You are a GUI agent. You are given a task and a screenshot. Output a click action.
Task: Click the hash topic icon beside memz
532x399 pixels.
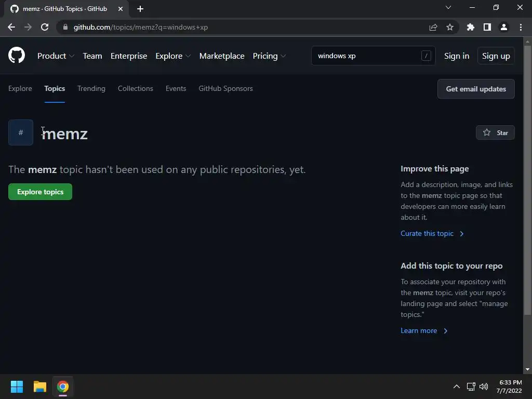(21, 132)
